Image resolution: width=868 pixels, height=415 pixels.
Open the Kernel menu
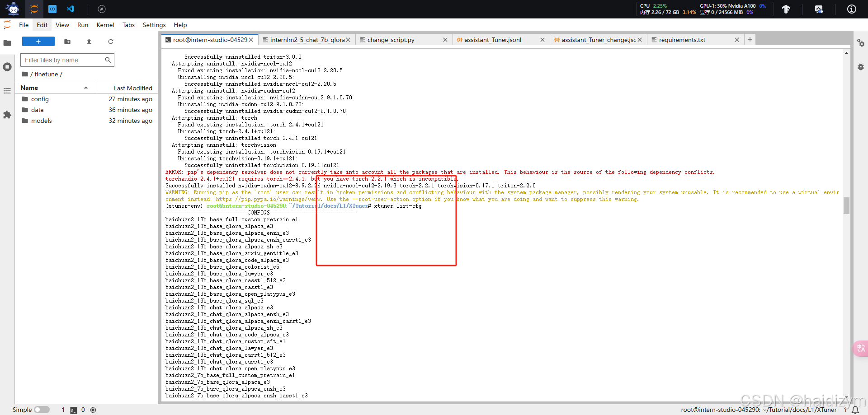tap(105, 25)
